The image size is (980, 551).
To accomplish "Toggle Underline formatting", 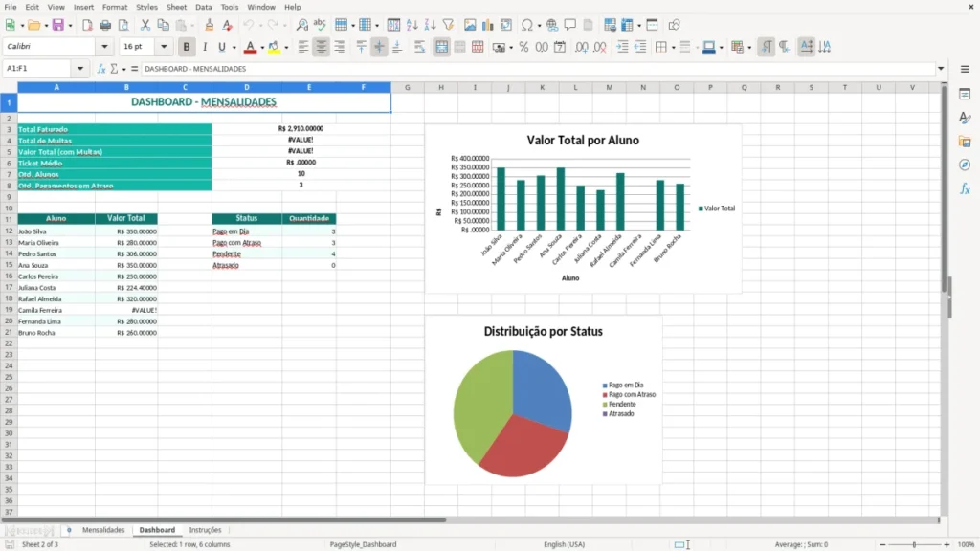I will (x=221, y=47).
